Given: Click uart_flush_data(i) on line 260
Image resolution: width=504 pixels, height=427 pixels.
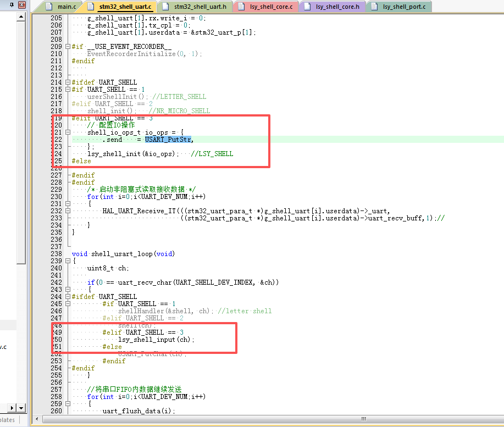Looking at the screenshot, I should [x=139, y=411].
